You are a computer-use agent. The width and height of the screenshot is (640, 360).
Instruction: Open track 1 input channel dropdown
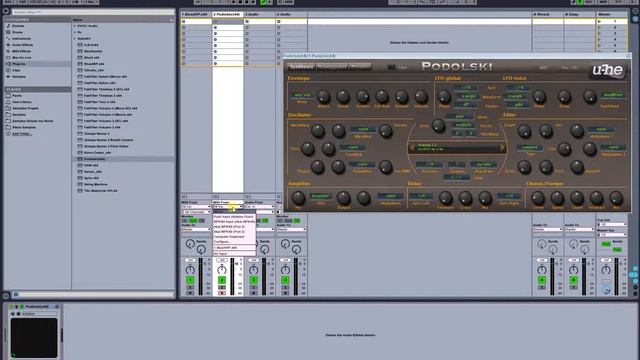pos(196,212)
